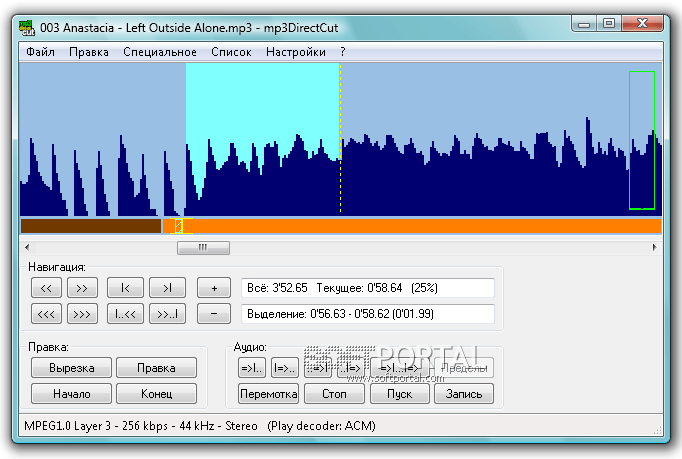Click the mp3DirectCut app icon in title bar
682x459 pixels.
tap(27, 28)
